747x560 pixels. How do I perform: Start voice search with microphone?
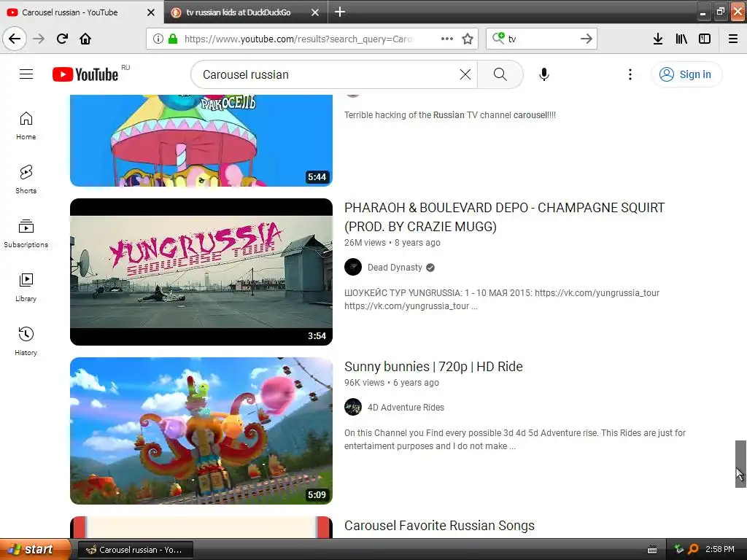[544, 74]
